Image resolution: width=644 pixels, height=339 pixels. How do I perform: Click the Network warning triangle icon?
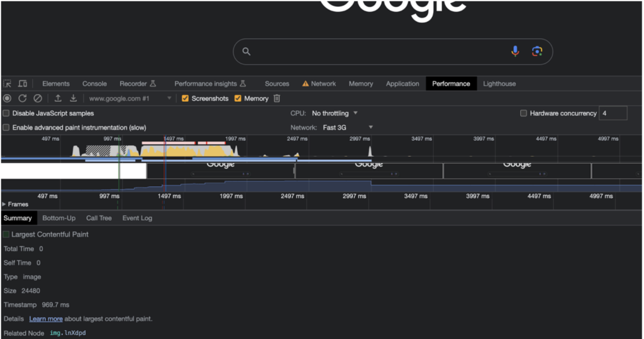click(x=305, y=84)
